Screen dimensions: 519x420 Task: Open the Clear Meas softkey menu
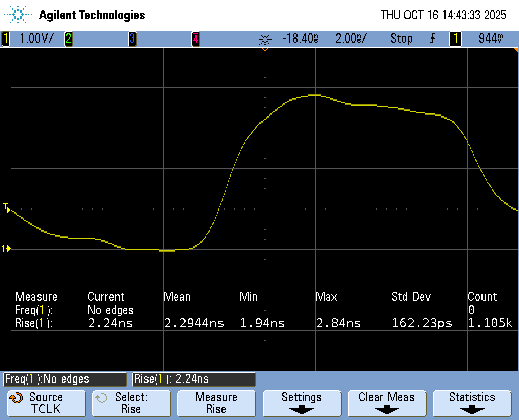(387, 403)
